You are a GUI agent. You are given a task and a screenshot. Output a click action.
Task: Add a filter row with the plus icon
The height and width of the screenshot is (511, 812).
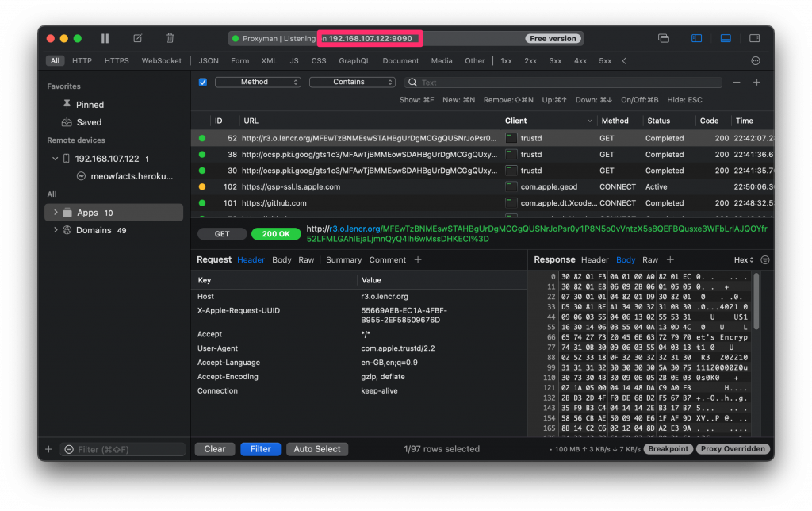click(x=756, y=83)
